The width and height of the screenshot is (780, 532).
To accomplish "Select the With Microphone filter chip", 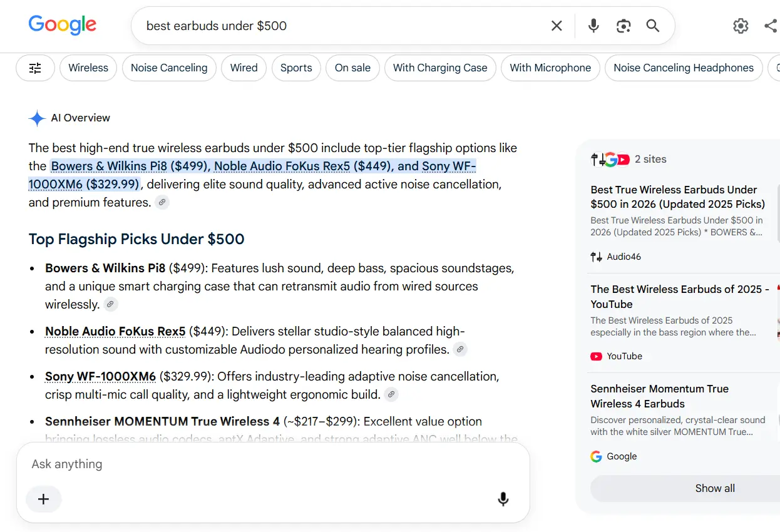I will [x=550, y=68].
